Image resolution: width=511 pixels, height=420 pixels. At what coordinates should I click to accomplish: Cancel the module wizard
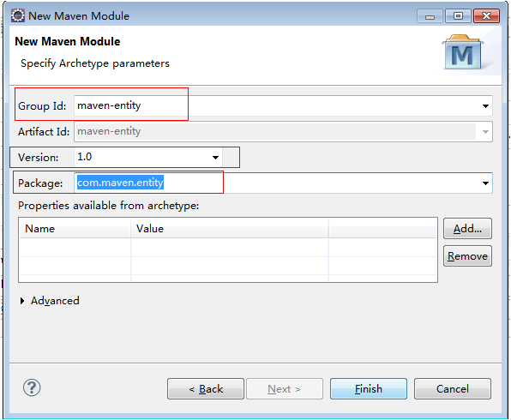click(453, 389)
